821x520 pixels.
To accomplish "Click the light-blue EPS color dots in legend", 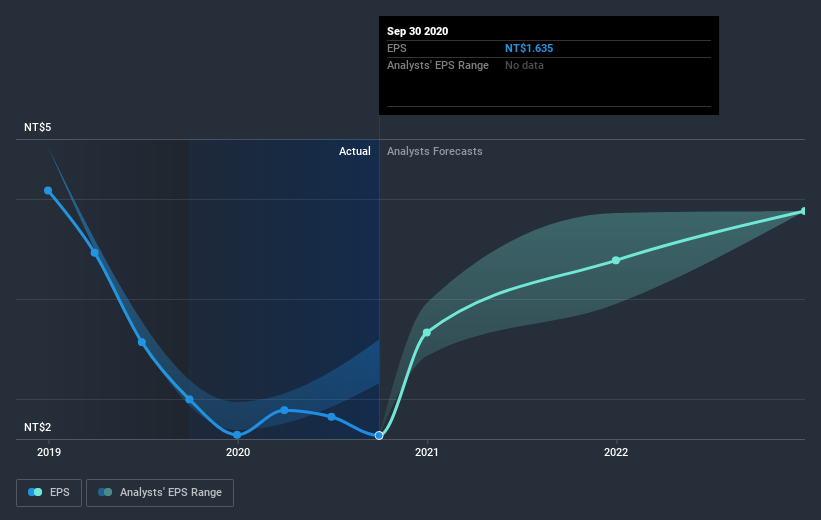I will coord(35,492).
